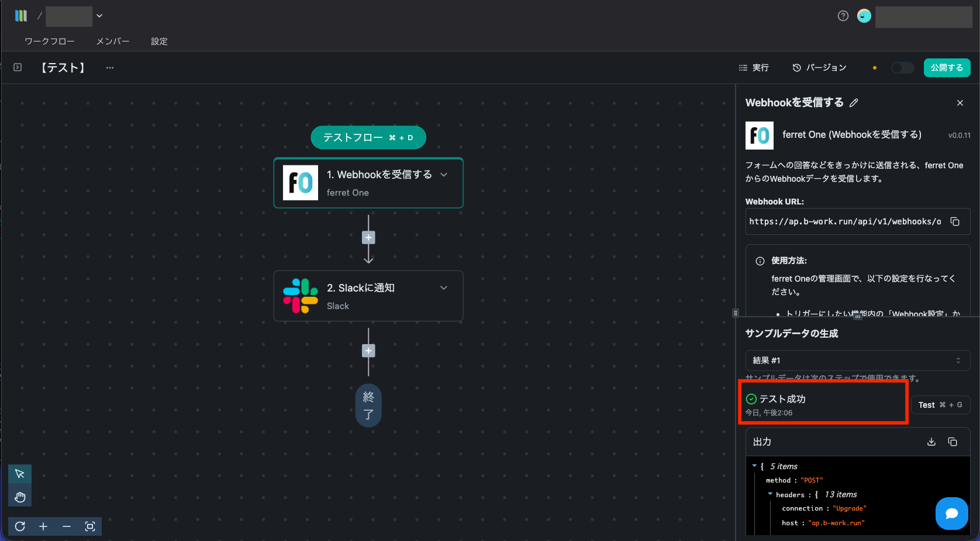Copy the Webhook URL
Screen dimensions: 980x541
pos(955,221)
